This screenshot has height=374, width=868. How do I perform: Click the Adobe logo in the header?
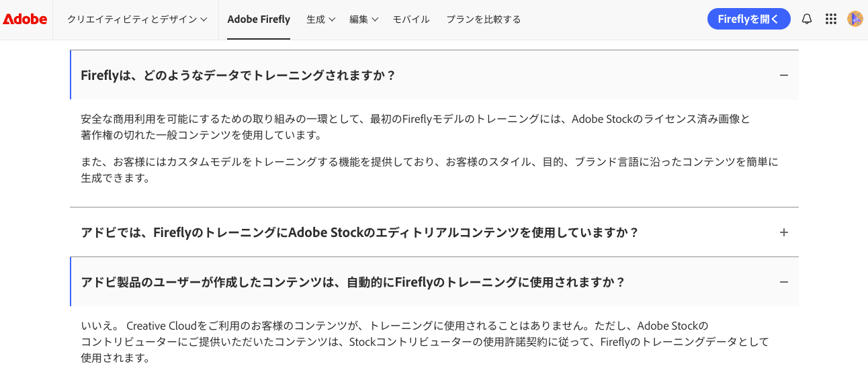(x=25, y=19)
